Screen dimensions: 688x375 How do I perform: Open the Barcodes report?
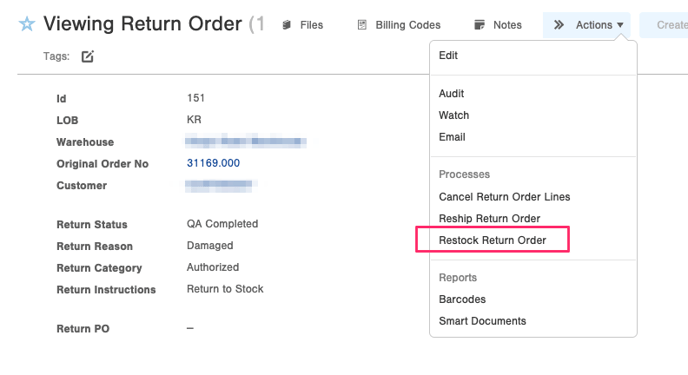coord(462,299)
